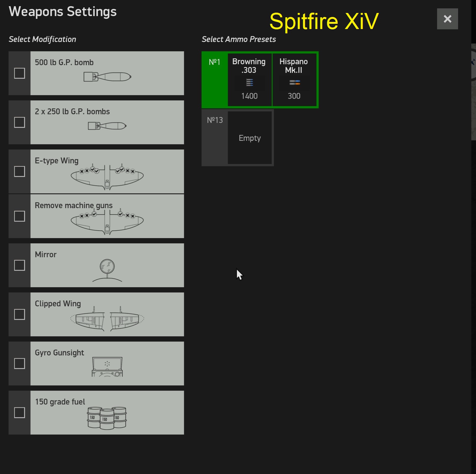Select the empty №13 ammo preset
Screen dimensions: 476x474
(x=238, y=138)
